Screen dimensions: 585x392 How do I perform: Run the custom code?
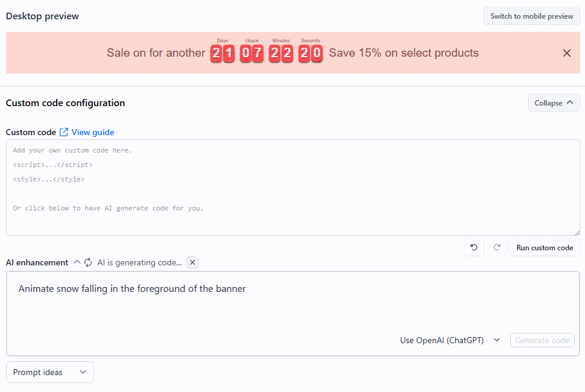pyautogui.click(x=545, y=248)
